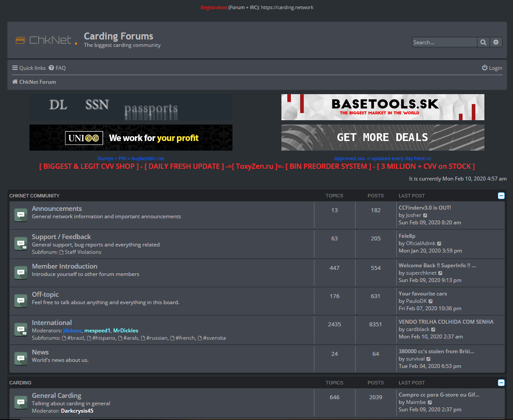Click the GET MORE DEALS banner
This screenshot has width=513, height=420.
pos(383,138)
